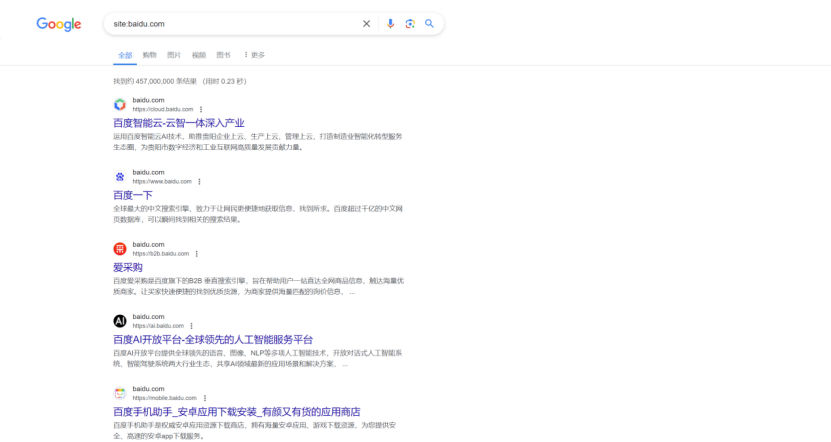Open 百度AI开放平台 result link
The height and width of the screenshot is (442, 831).
(213, 339)
